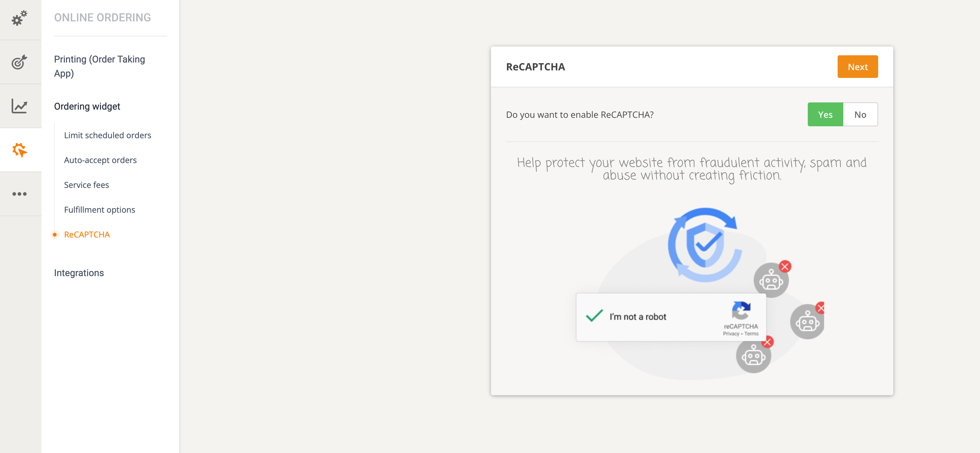Expand the Integrations section

79,273
